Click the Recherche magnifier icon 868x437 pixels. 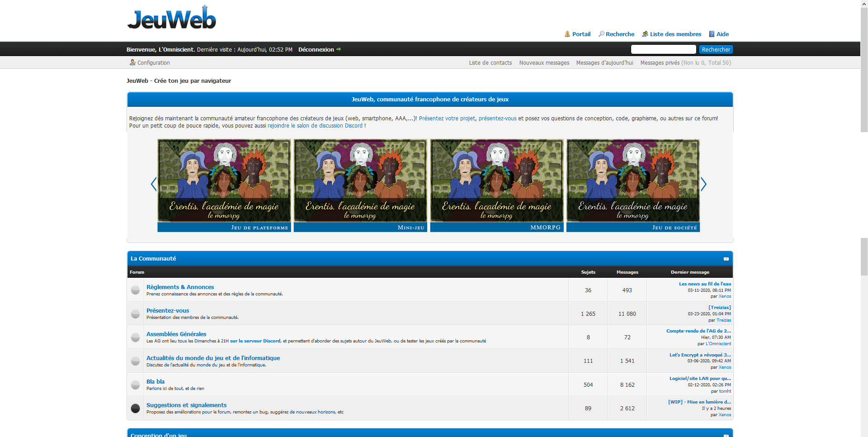click(601, 34)
